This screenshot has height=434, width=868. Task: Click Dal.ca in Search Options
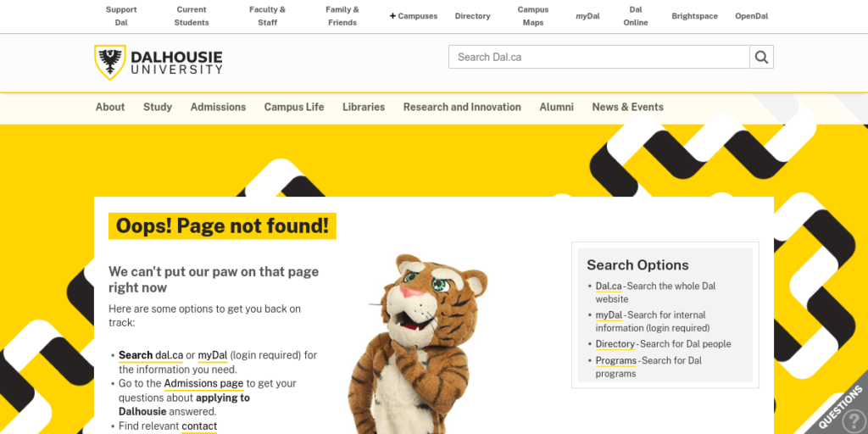(609, 287)
